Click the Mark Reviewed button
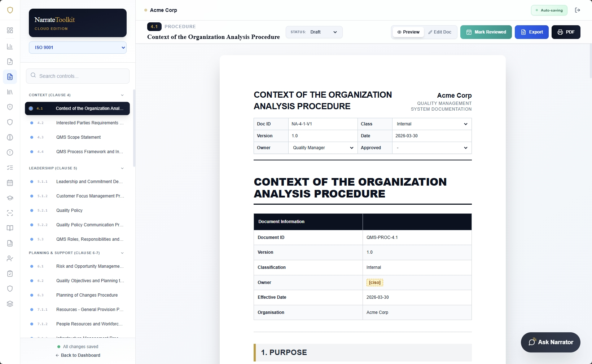Screen dimensions: 592x364 (486, 32)
